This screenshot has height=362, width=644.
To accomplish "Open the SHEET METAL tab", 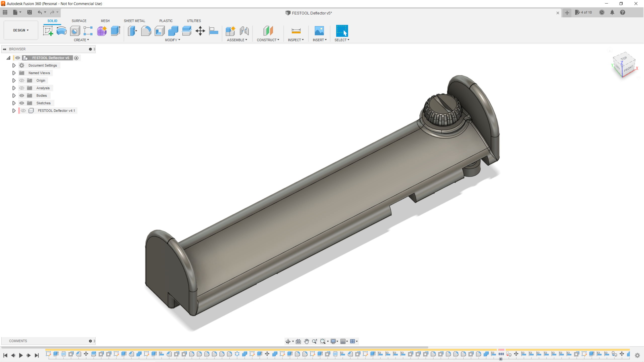I will coord(134,21).
